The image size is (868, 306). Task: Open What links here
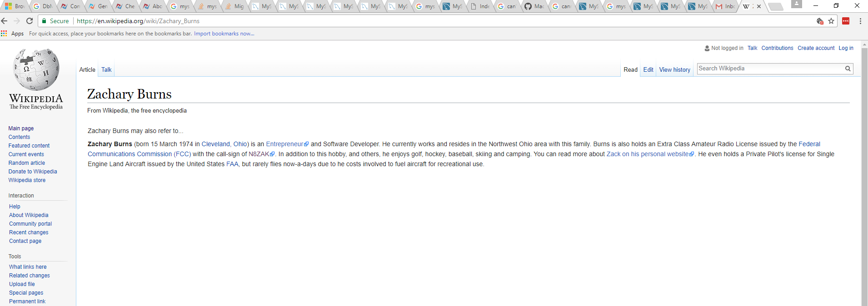tap(28, 267)
